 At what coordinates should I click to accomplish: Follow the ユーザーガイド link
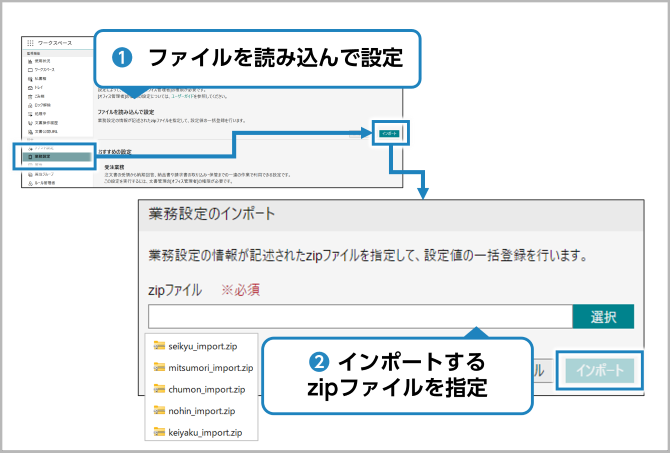(x=182, y=97)
